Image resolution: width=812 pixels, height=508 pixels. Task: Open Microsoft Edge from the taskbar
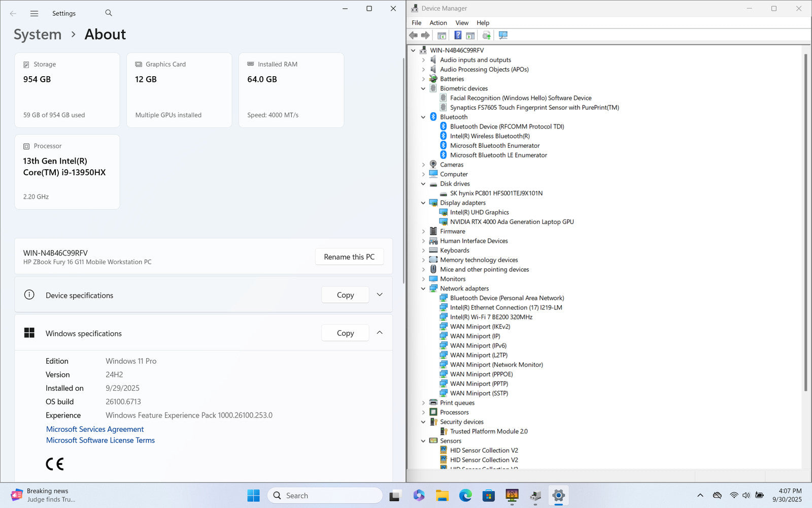click(465, 495)
